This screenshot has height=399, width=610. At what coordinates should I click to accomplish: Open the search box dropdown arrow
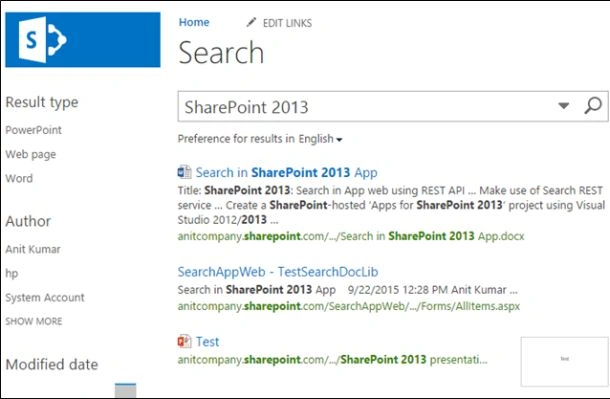564,105
